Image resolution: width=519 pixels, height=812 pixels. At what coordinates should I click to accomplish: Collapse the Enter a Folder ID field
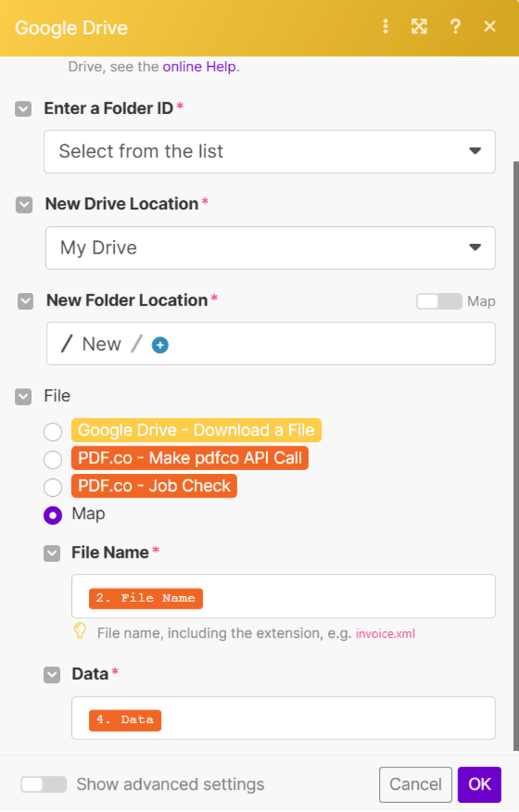point(24,109)
